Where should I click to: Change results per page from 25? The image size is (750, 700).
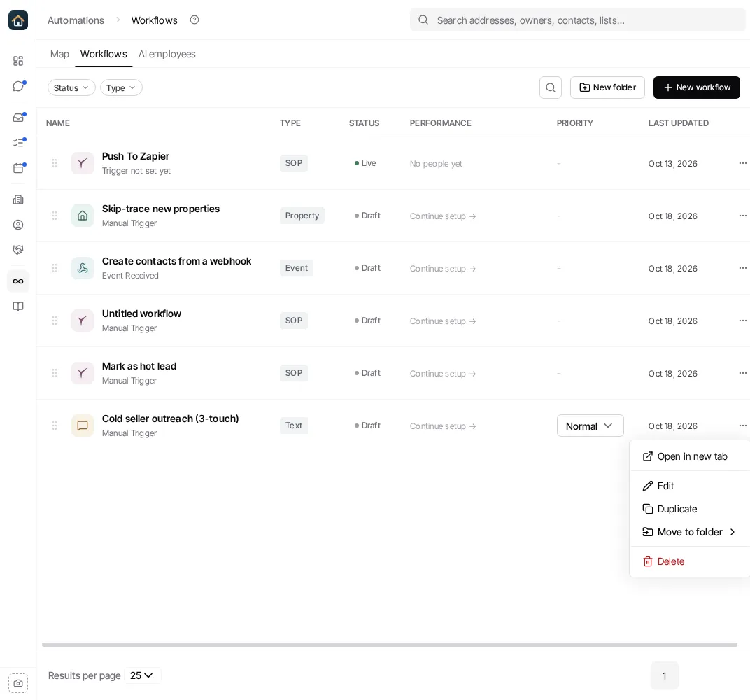point(142,675)
